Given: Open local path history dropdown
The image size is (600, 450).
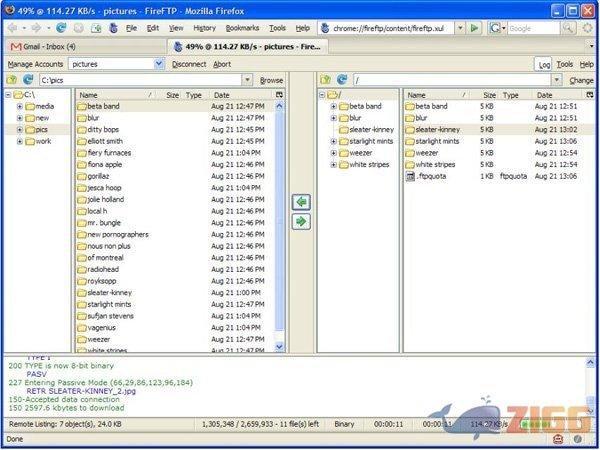Looking at the screenshot, I should click(x=248, y=80).
